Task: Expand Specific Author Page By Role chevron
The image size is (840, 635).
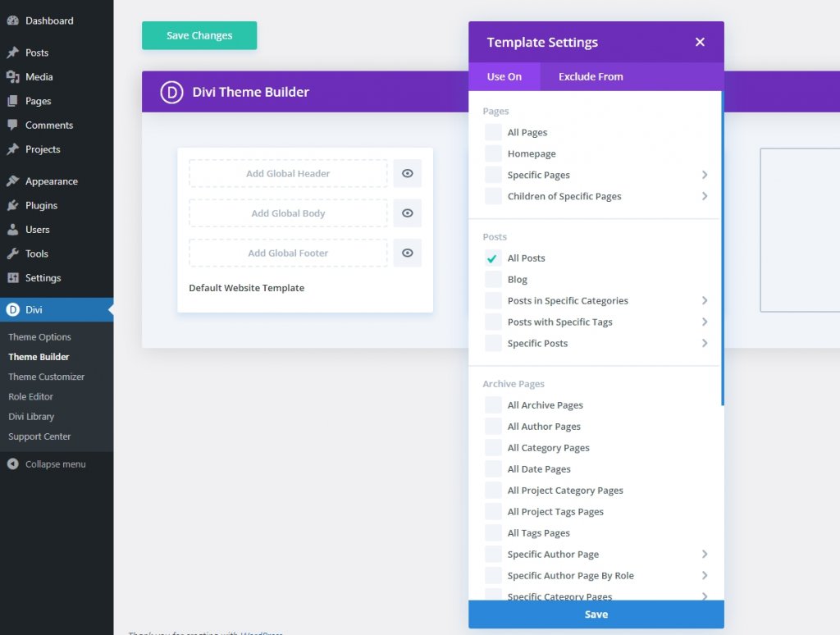Action: coord(705,575)
